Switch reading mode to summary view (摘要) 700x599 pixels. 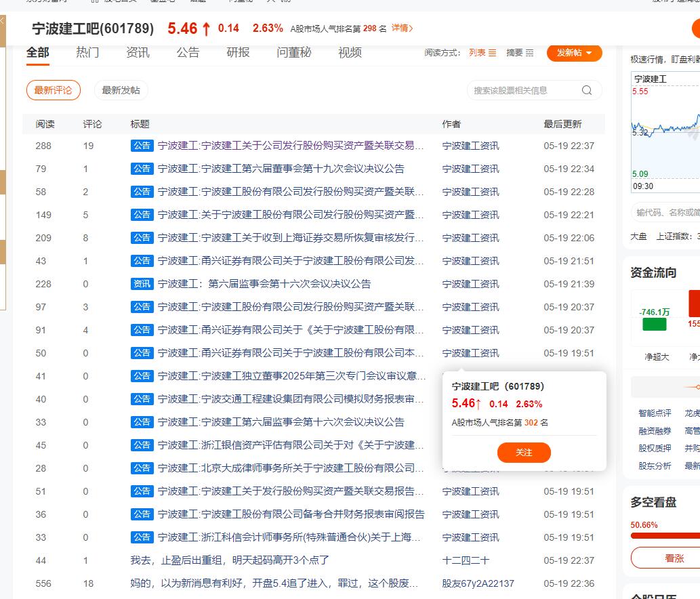[520, 53]
